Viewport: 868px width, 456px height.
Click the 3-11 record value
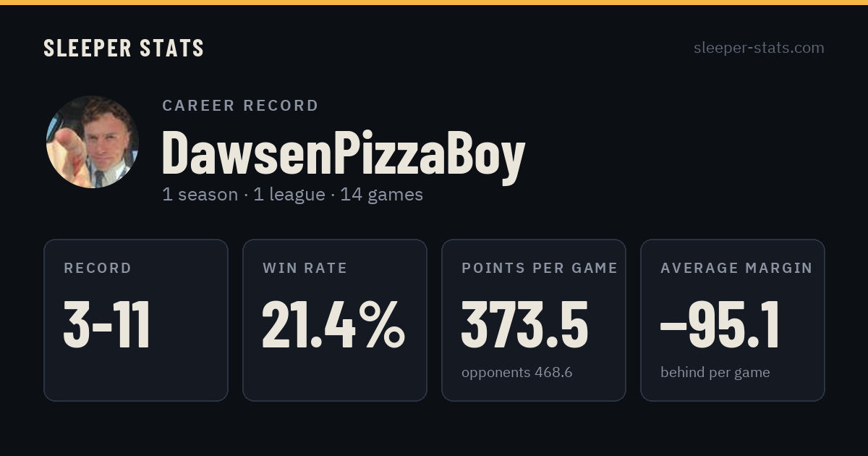[x=107, y=325]
